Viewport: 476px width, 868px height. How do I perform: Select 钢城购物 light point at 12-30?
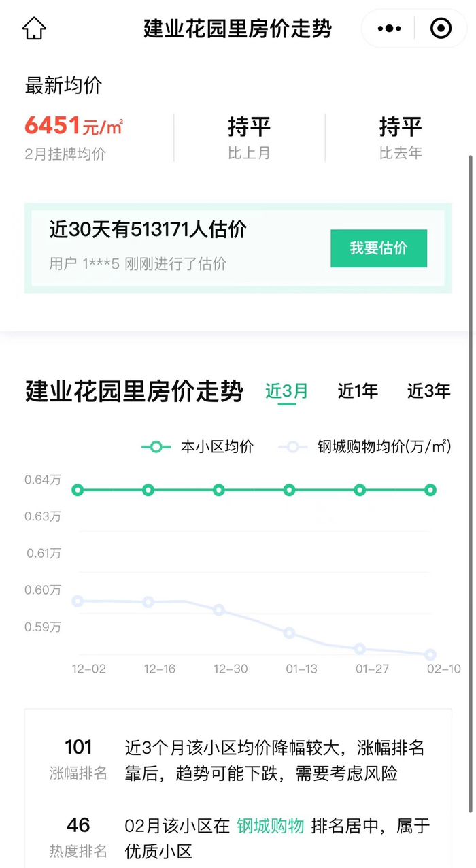[x=219, y=610]
